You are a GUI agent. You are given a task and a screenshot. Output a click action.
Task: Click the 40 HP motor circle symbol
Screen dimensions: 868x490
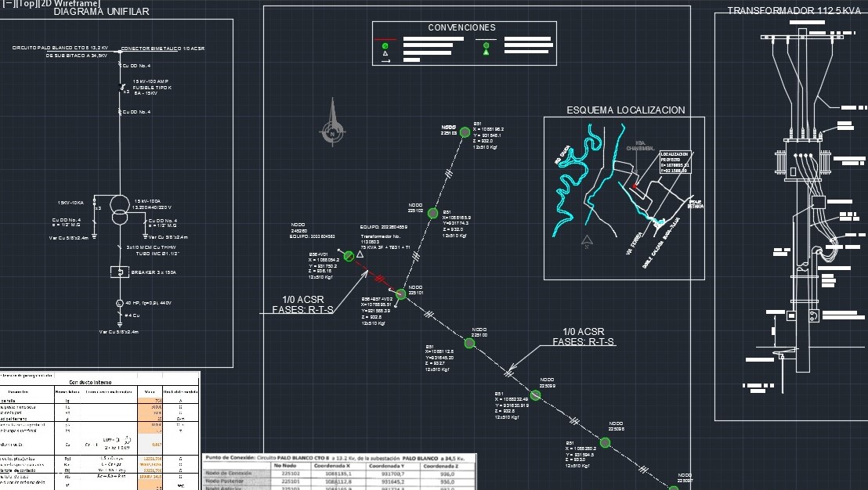(x=120, y=303)
